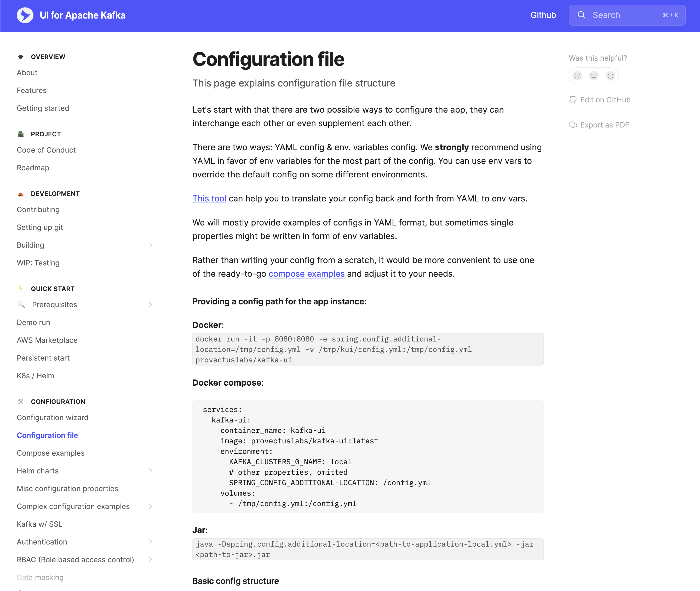
Task: Go to Misc configuration properties
Action: pos(67,489)
